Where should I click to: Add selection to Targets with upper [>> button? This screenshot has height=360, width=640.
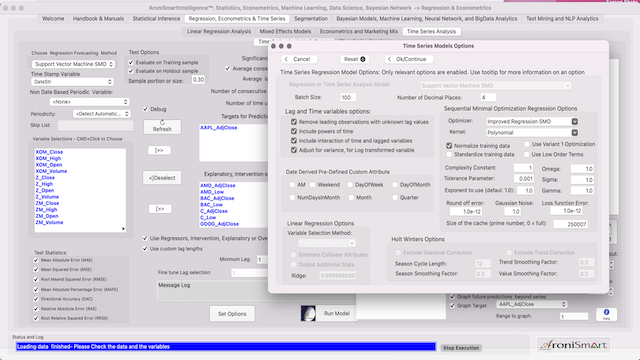159,151
